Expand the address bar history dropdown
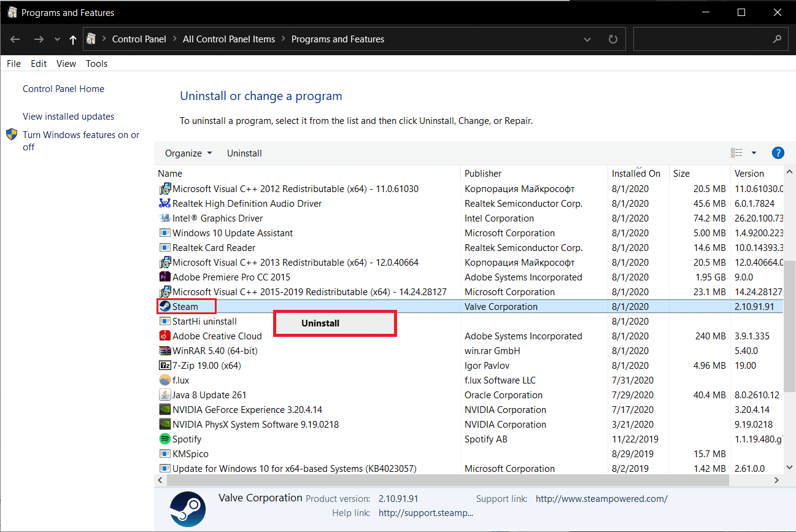796x532 pixels. (587, 39)
